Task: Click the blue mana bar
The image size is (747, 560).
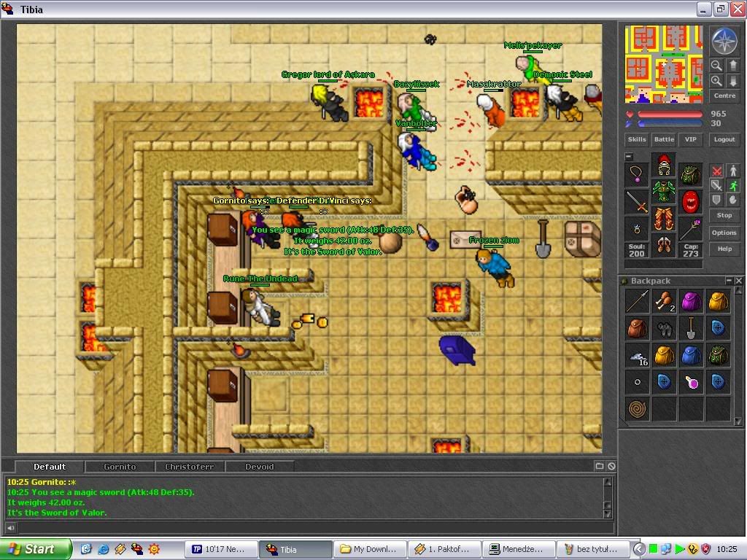Action: coord(670,124)
